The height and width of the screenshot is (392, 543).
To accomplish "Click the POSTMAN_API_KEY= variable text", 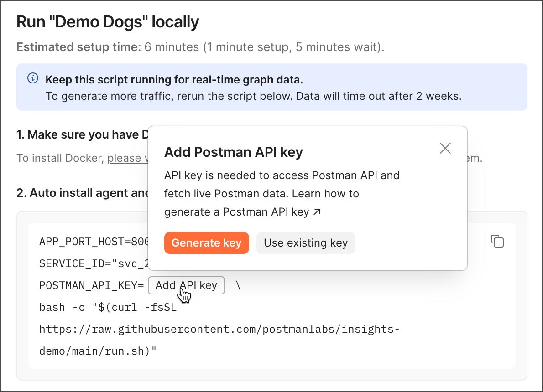I will point(92,285).
